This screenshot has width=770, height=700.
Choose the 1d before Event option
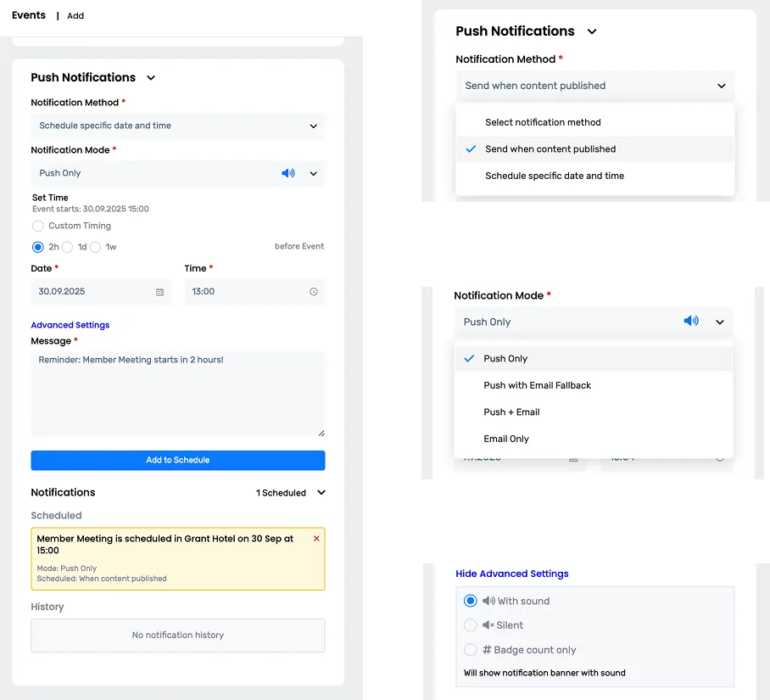(x=67, y=247)
